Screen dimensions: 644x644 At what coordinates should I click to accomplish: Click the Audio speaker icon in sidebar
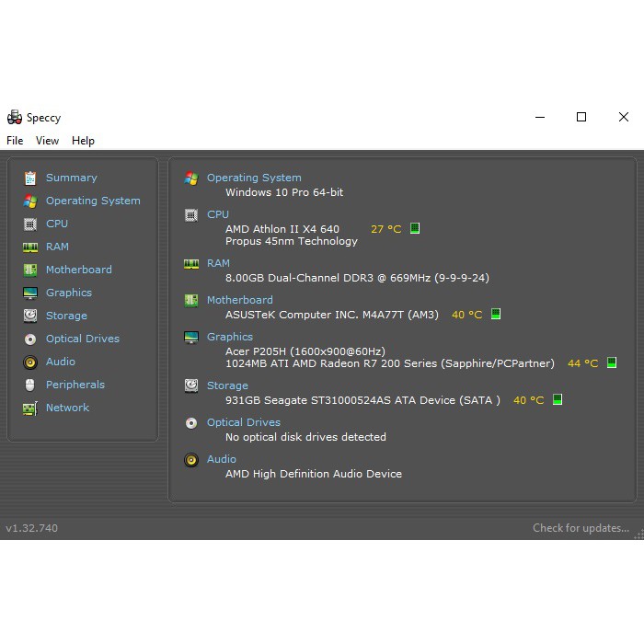(30, 362)
